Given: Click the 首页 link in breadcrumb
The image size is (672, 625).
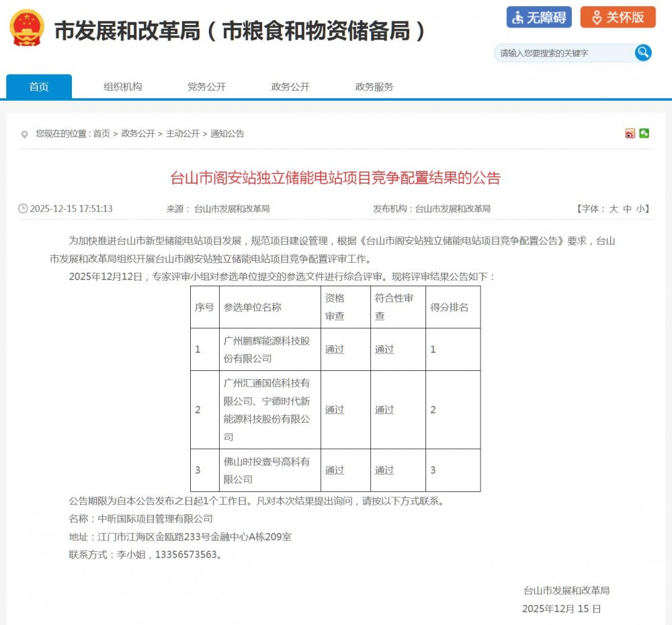Looking at the screenshot, I should coord(101,134).
